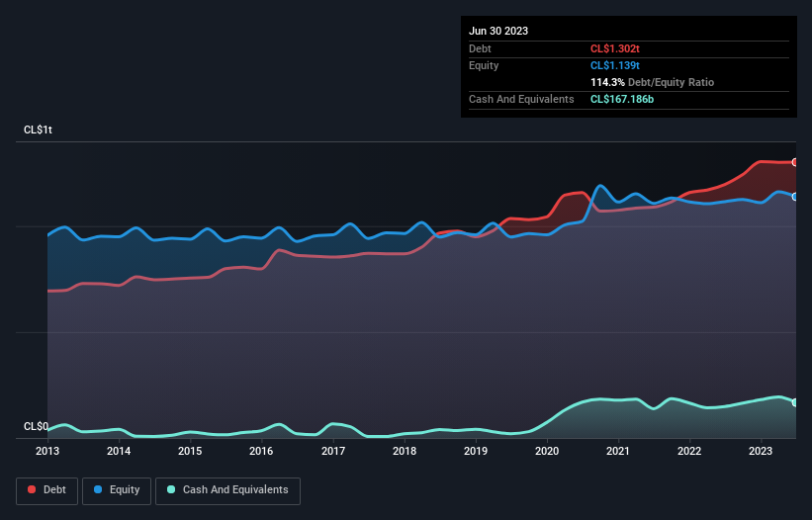Screen dimensions: 812x520
Task: Click the CL$1t y-axis label
Action: tap(38, 130)
